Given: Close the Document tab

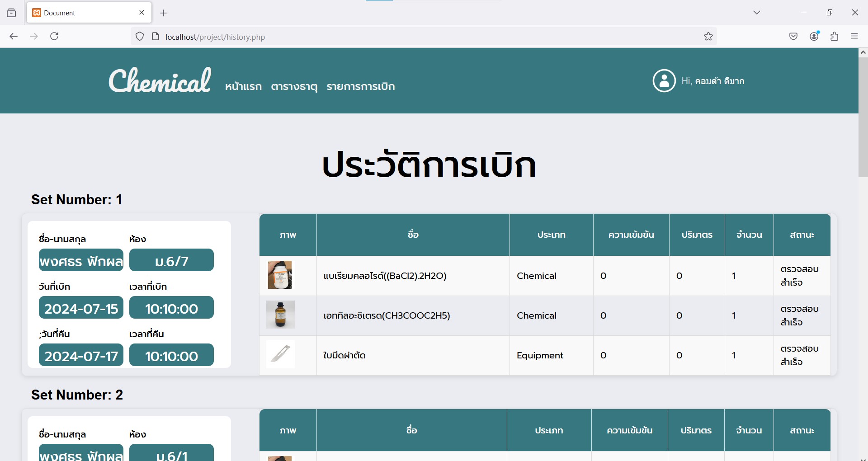Looking at the screenshot, I should [142, 13].
